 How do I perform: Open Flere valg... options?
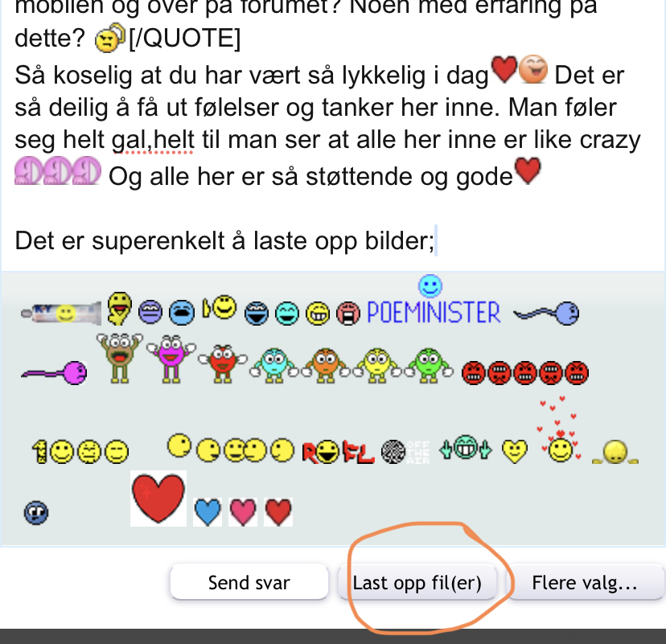coord(585,582)
